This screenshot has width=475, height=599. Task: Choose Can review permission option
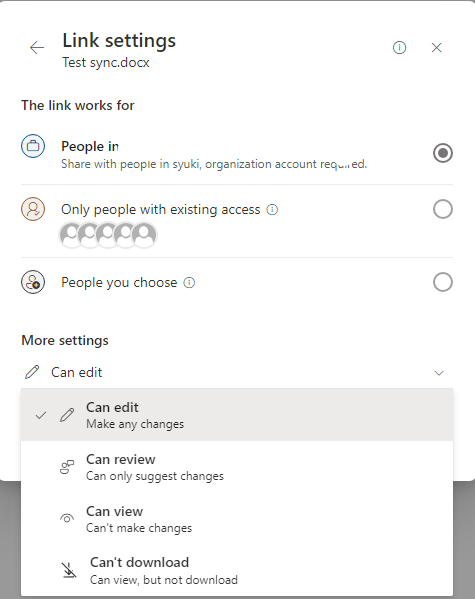(237, 467)
